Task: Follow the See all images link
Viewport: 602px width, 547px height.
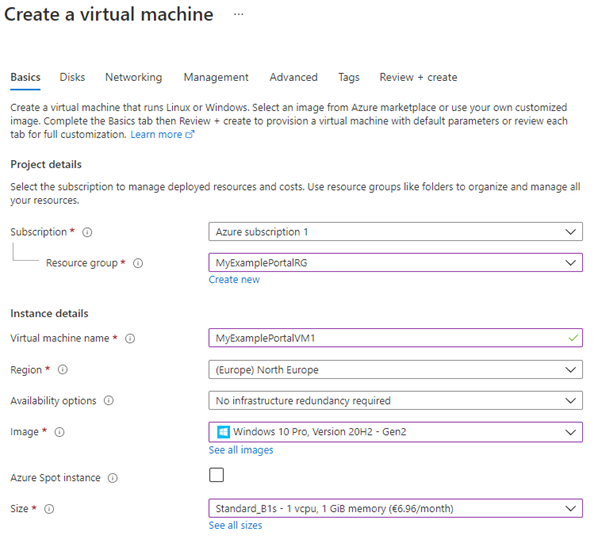Action: (x=240, y=450)
